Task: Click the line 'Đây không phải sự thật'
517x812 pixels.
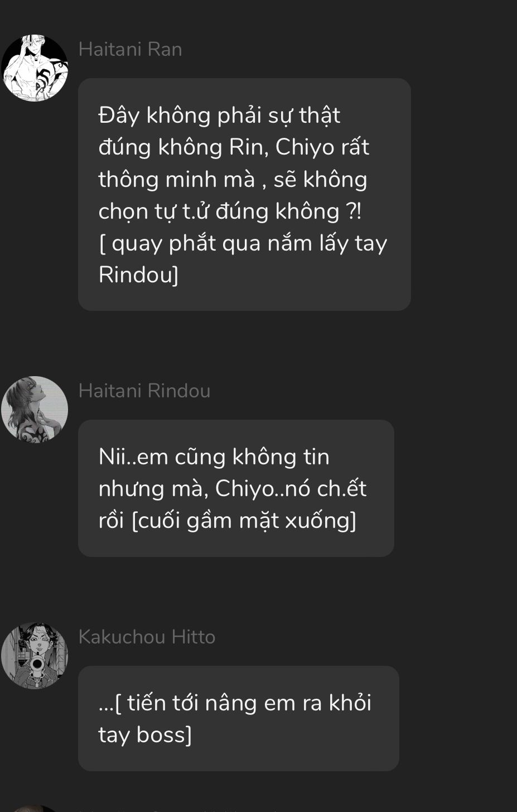Action: click(x=219, y=116)
